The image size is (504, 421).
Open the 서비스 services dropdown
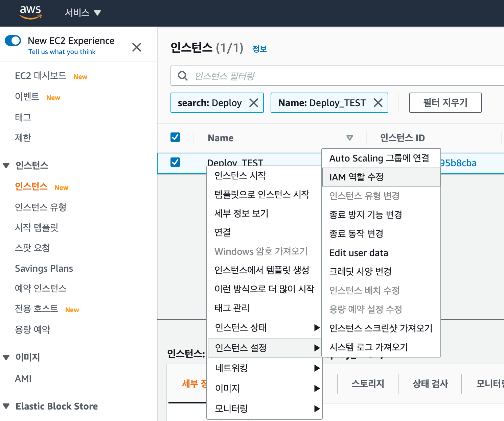coord(83,13)
